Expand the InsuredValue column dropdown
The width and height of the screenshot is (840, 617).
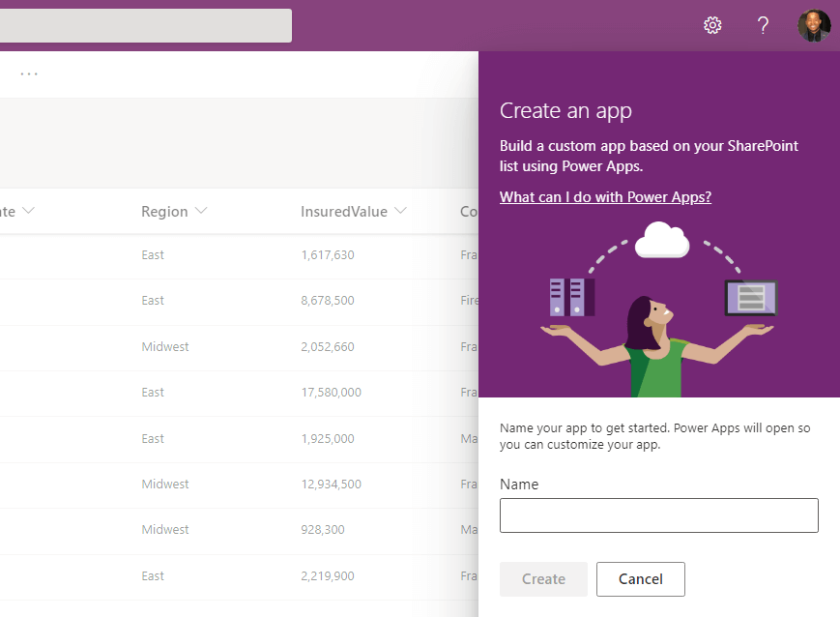coord(401,211)
